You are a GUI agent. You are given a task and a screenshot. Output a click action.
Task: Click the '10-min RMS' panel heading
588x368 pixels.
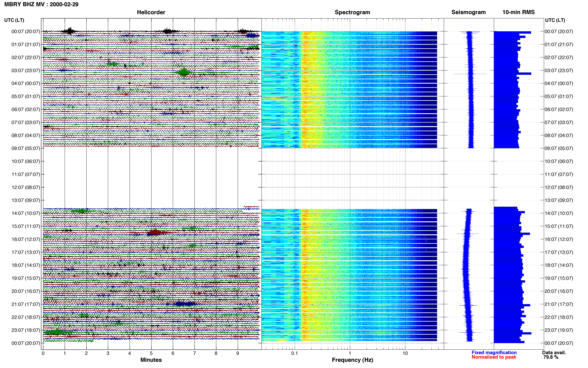coord(518,12)
